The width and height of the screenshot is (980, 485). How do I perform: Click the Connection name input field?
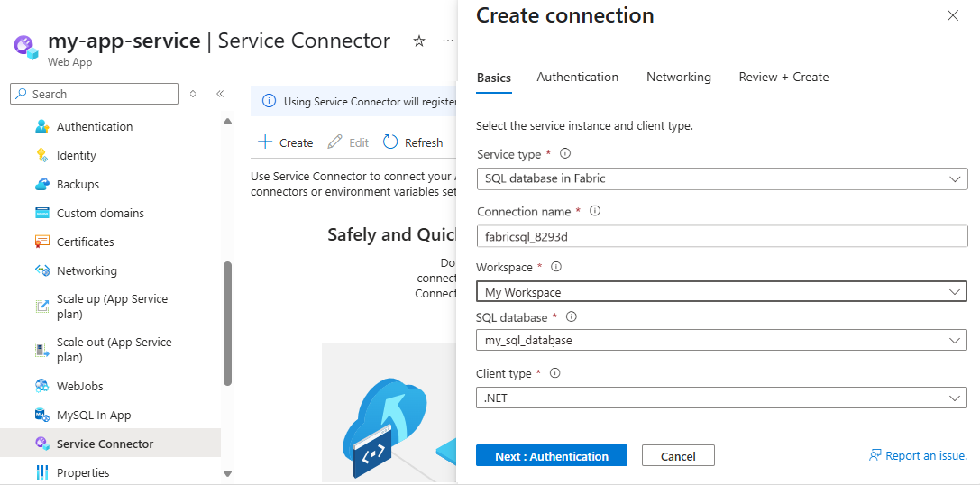click(x=721, y=237)
